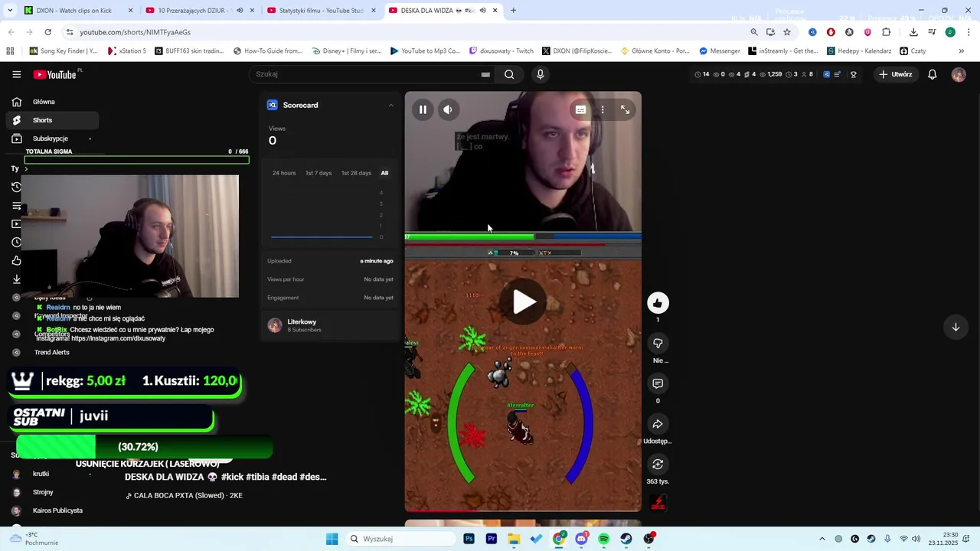Screen dimensions: 980x551
Task: Bookmark this page with the star
Action: 786,32
